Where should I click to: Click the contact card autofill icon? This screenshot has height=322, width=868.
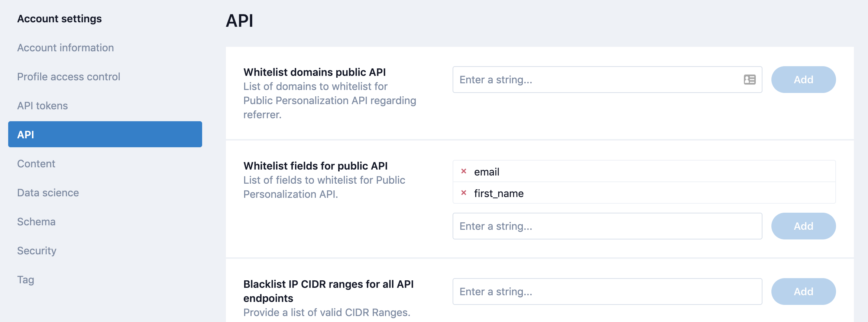[749, 80]
